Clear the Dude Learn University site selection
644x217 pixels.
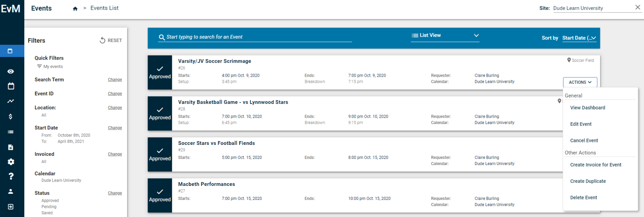click(638, 7)
